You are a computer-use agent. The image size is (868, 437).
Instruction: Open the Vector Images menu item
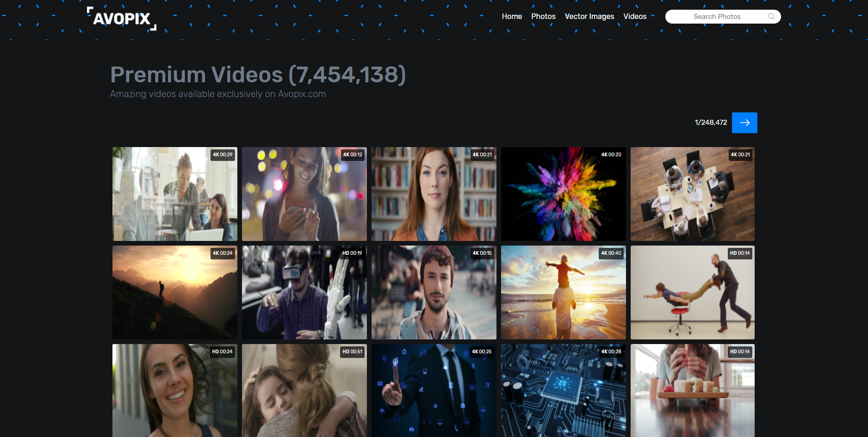589,16
